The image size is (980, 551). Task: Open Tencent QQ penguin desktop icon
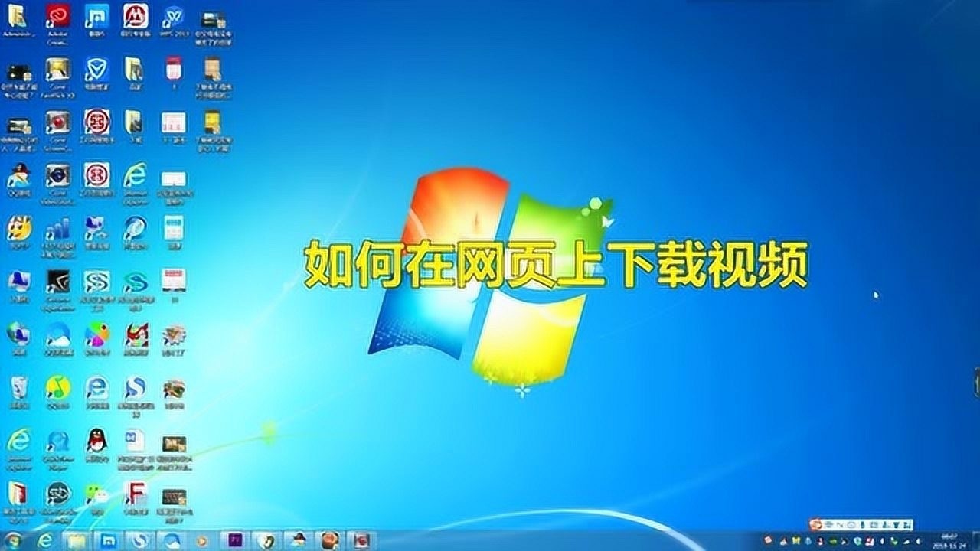(x=96, y=445)
